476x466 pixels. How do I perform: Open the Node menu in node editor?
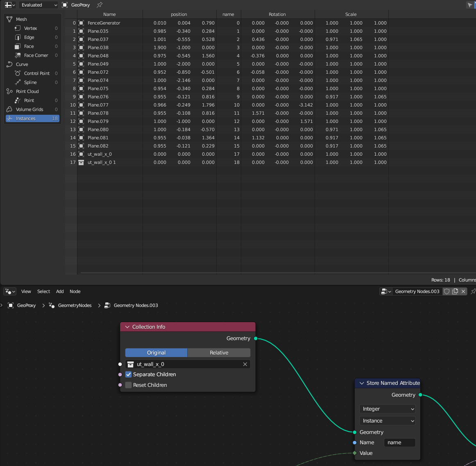pos(75,292)
